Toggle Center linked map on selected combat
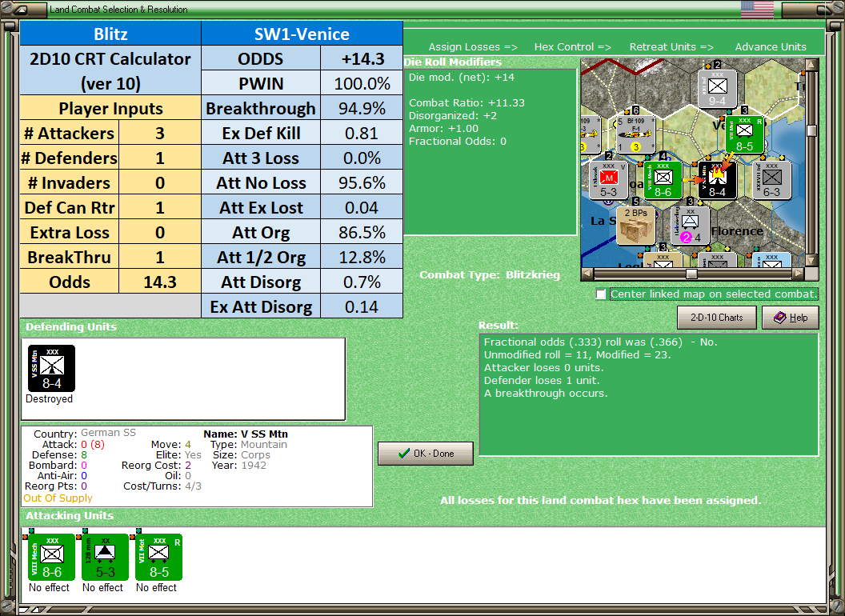Image resolution: width=845 pixels, height=616 pixels. point(601,294)
